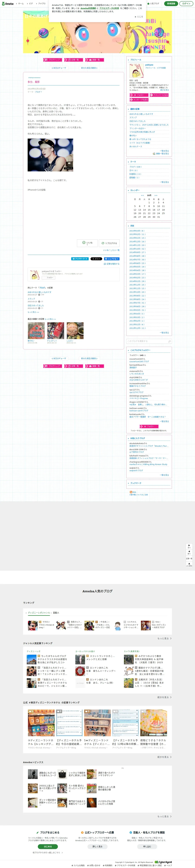Click the いいね smiley button
Image resolution: width=195 pixels, height=868 pixels.
[87, 243]
